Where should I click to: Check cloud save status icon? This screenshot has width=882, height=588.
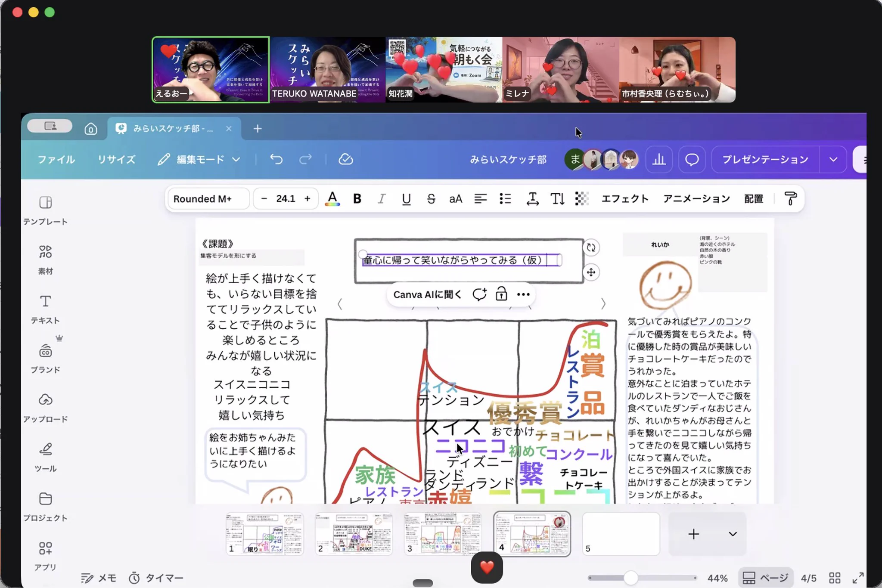345,159
